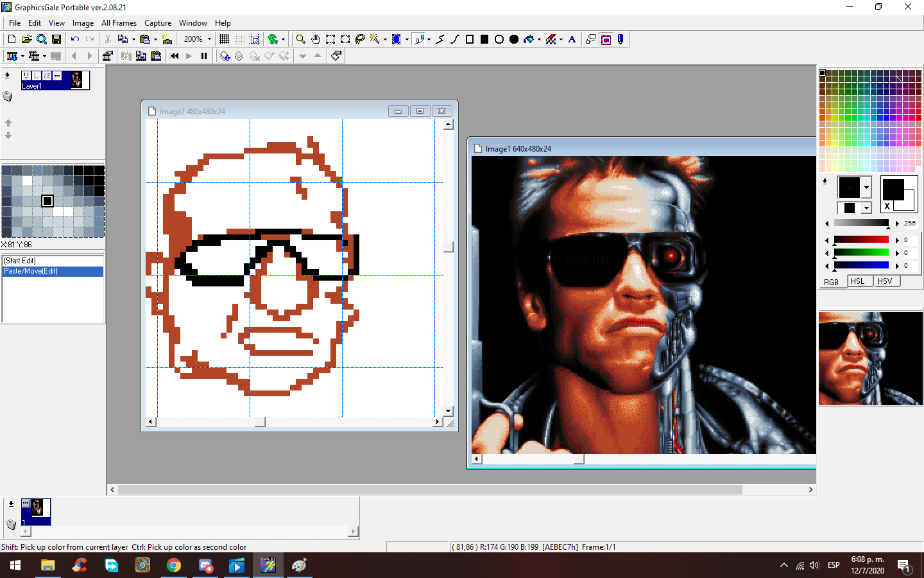Open the primary color dropdown arrow
The image size is (924, 578).
tap(866, 188)
